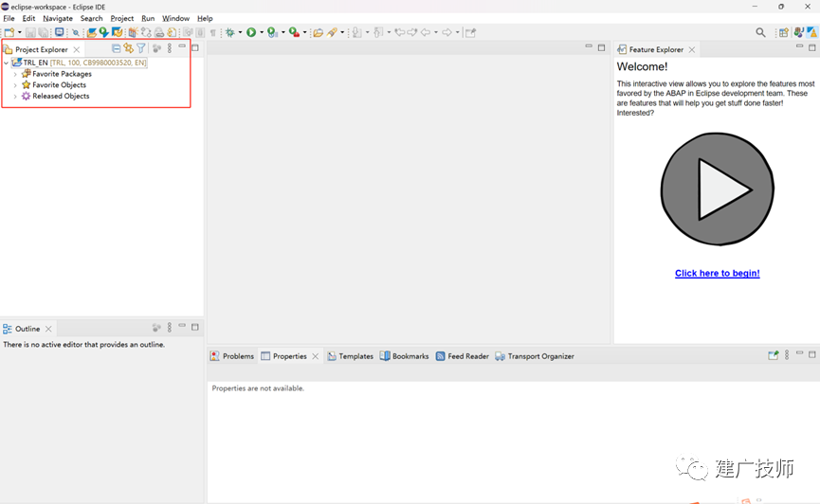Open the Outline View Menu dots
This screenshot has width=820, height=504.
170,327
